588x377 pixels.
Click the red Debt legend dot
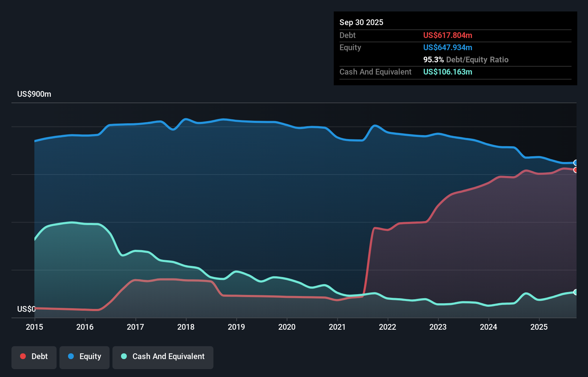(23, 356)
